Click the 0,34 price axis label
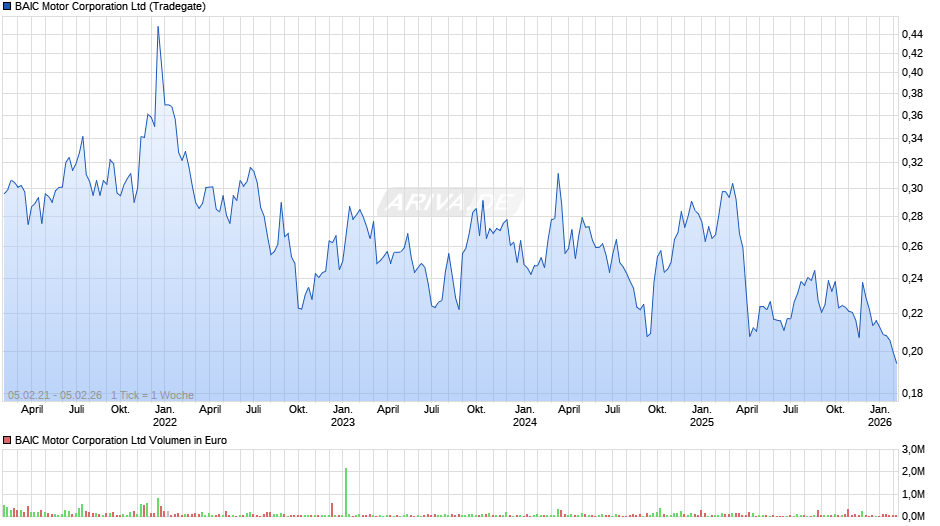This screenshot has height=526, width=940. click(912, 139)
